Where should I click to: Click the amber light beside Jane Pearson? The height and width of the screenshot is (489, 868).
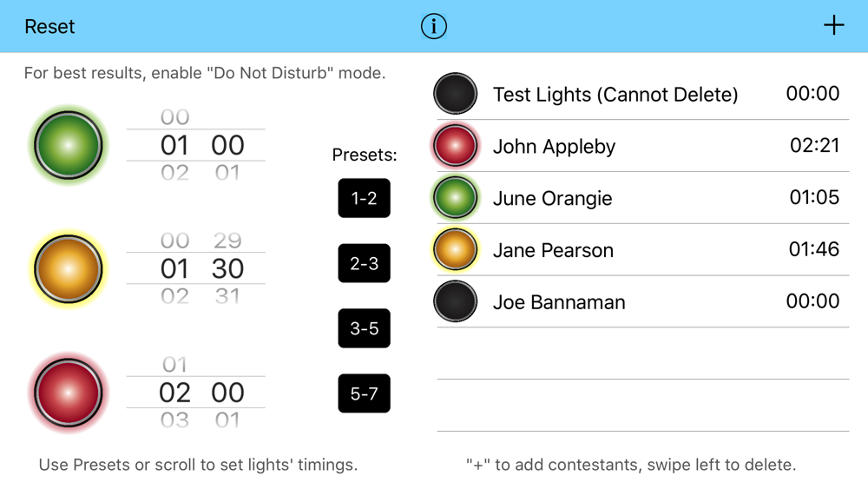click(456, 250)
